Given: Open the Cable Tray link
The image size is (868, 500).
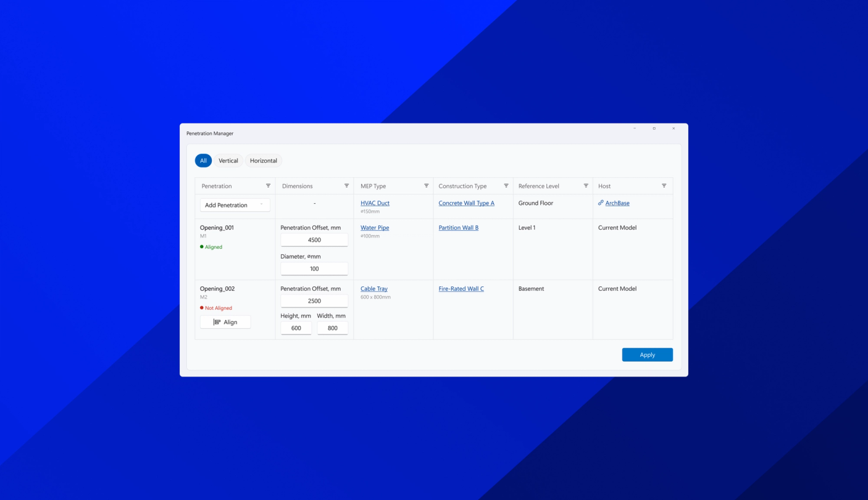Looking at the screenshot, I should pyautogui.click(x=374, y=289).
